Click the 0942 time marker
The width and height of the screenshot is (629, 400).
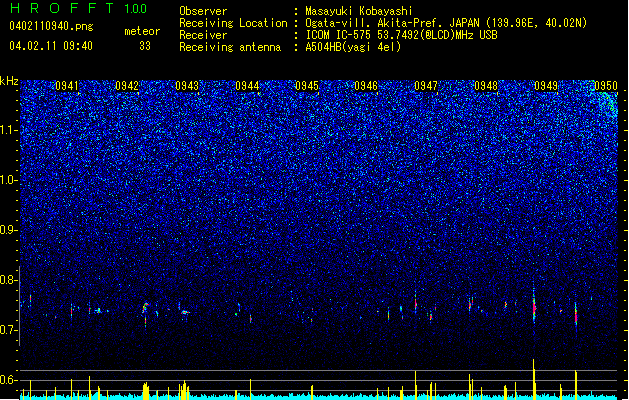[127, 86]
